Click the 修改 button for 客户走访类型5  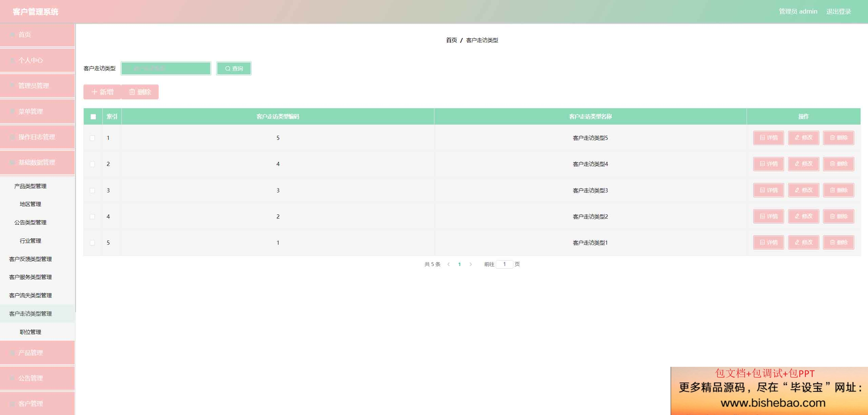(804, 138)
